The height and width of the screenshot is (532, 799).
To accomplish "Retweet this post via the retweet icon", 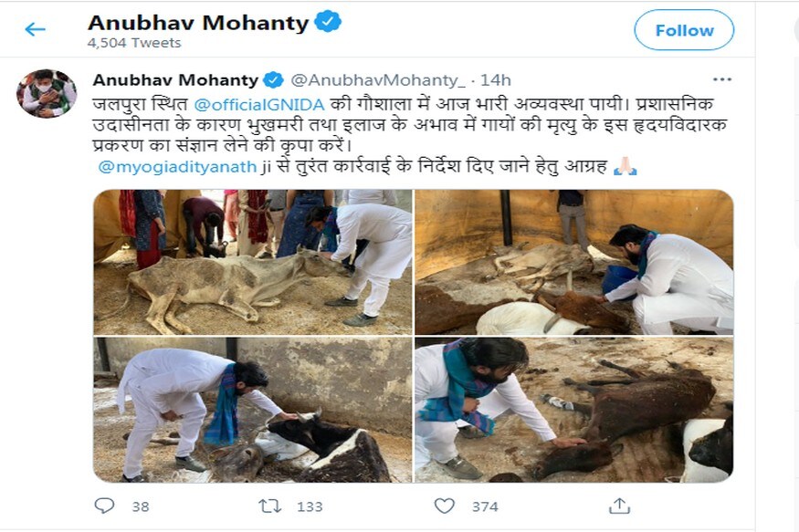I will click(270, 506).
